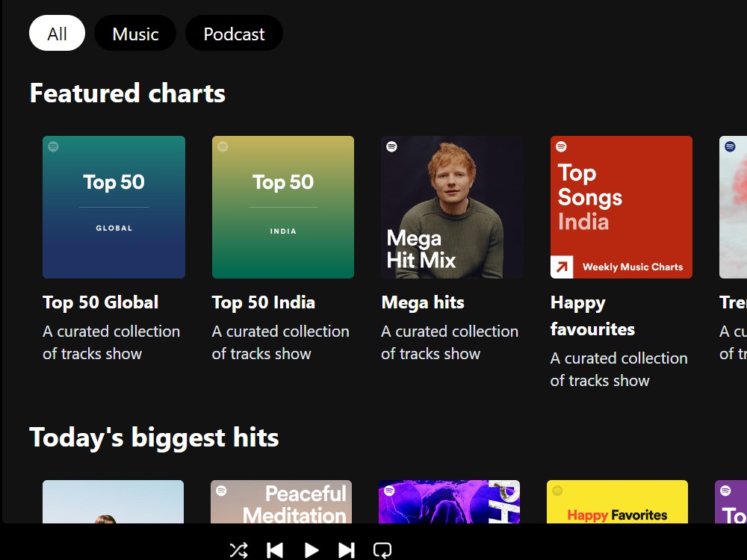The width and height of the screenshot is (747, 560).
Task: Toggle shuffle playback icon
Action: [x=239, y=550]
